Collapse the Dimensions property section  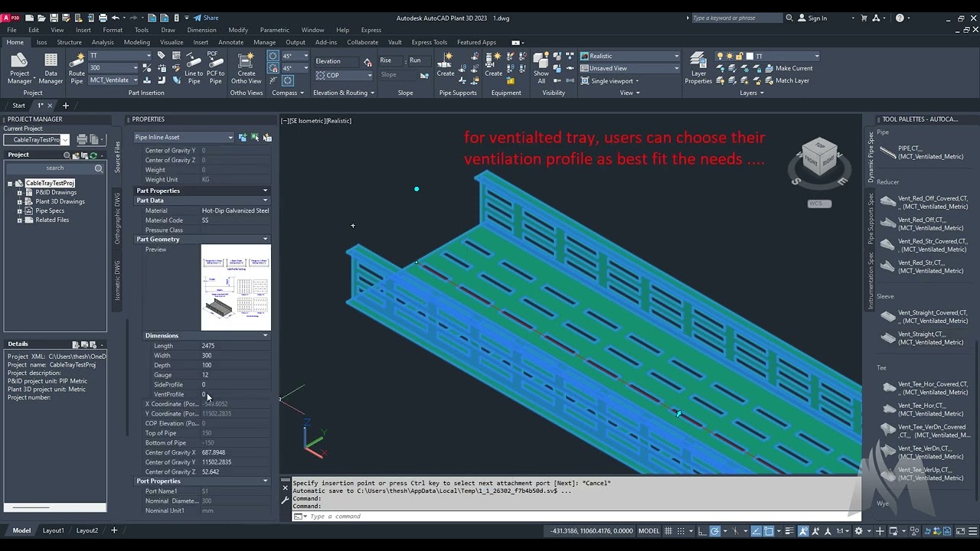266,336
